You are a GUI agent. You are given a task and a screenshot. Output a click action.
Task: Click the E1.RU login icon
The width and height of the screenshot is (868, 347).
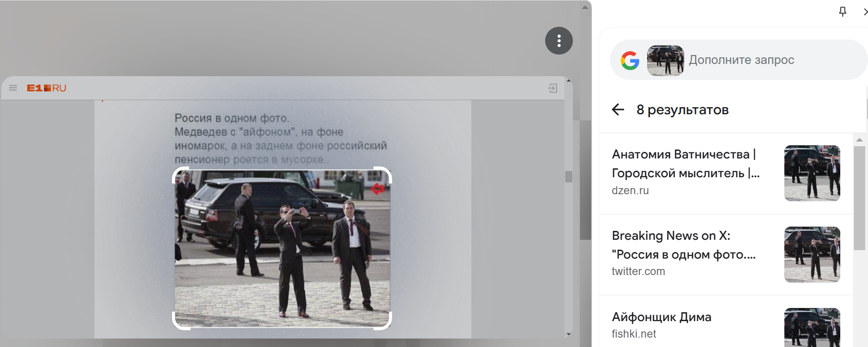[553, 88]
